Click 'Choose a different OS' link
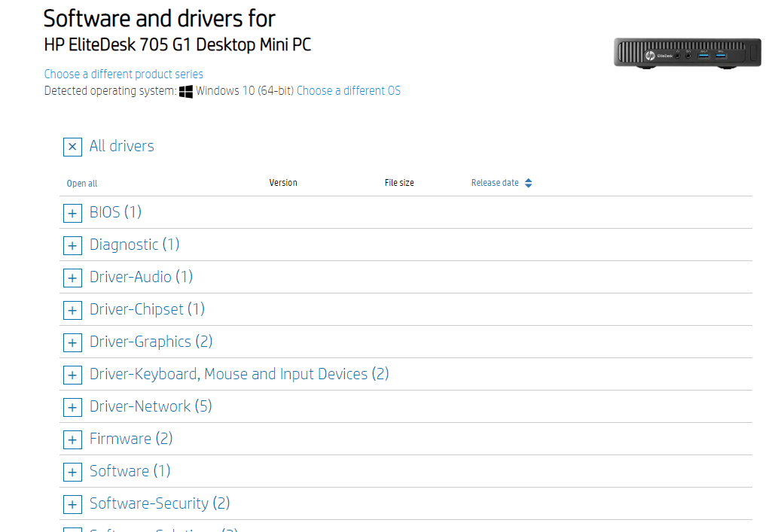The image size is (775, 532). (x=349, y=91)
